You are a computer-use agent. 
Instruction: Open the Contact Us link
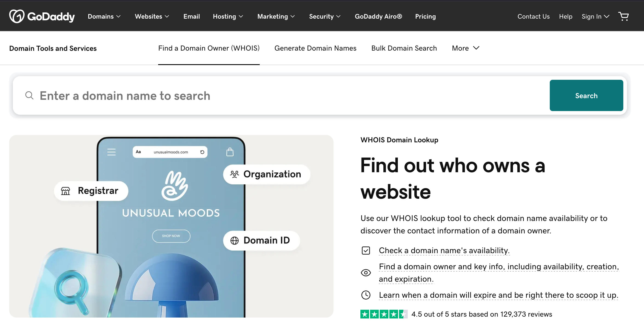533,17
